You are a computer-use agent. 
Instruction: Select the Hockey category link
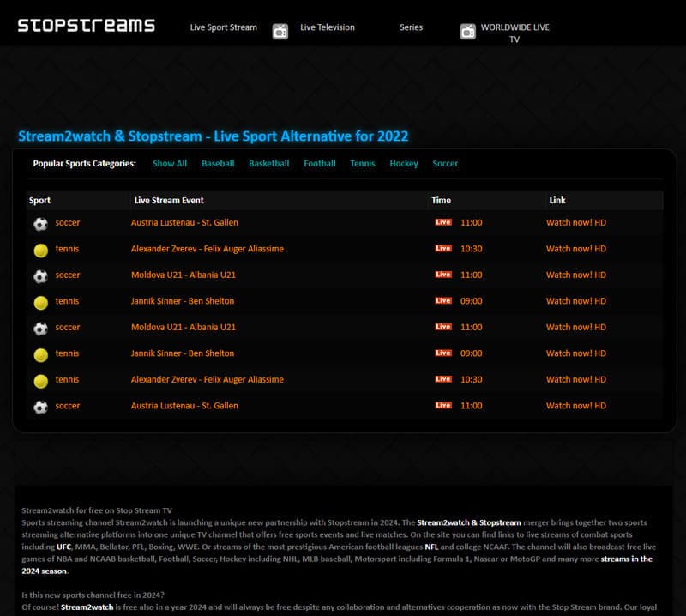pyautogui.click(x=404, y=163)
